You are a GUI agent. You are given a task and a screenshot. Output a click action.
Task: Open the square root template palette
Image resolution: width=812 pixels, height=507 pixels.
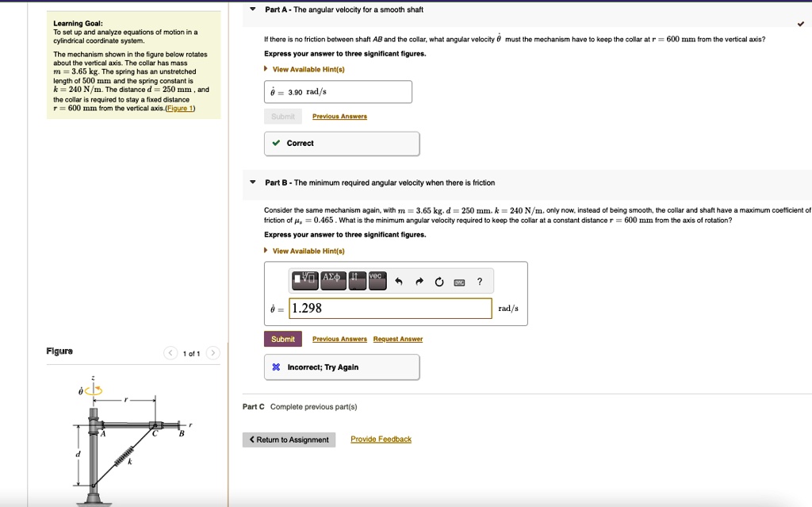coord(306,279)
